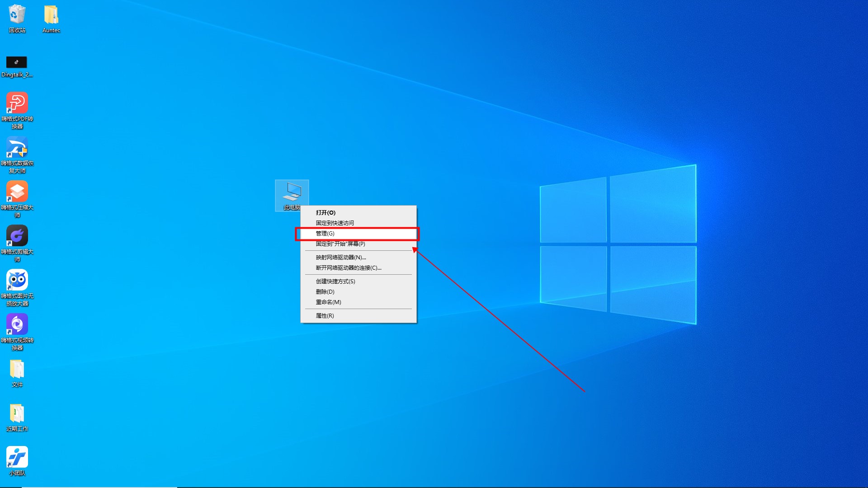Image resolution: width=868 pixels, height=488 pixels.
Task: Choose 固定到快速访问 in context menu
Action: [x=359, y=223]
